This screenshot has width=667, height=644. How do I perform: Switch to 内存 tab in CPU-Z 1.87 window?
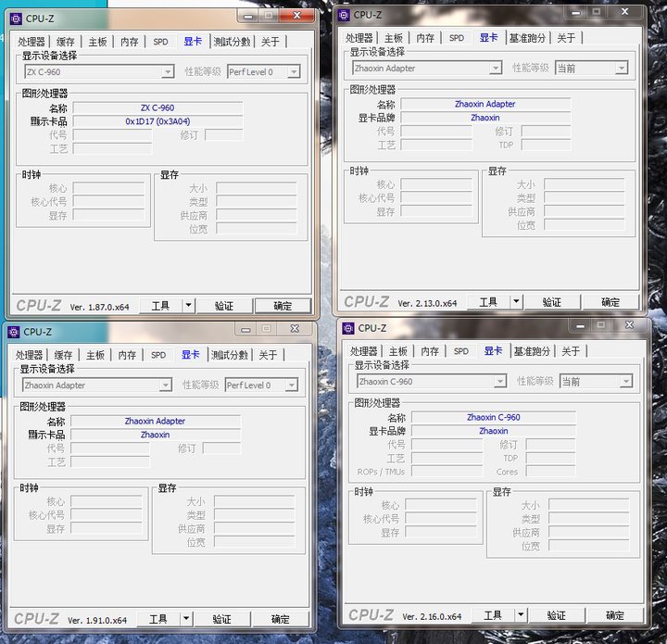point(130,42)
